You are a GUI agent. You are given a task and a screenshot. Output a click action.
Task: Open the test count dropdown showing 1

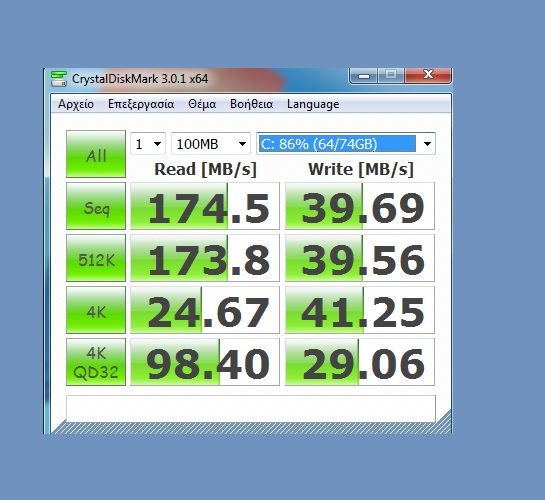(148, 144)
